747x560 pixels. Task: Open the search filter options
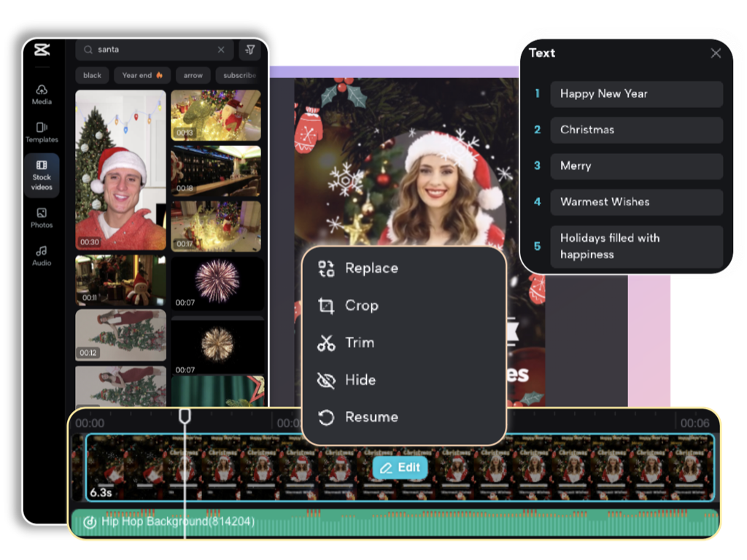250,50
